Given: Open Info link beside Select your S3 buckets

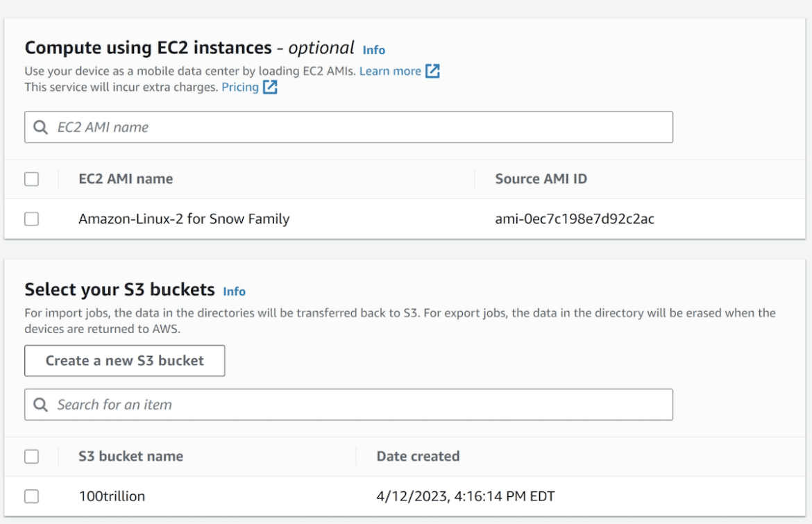Looking at the screenshot, I should pos(234,292).
